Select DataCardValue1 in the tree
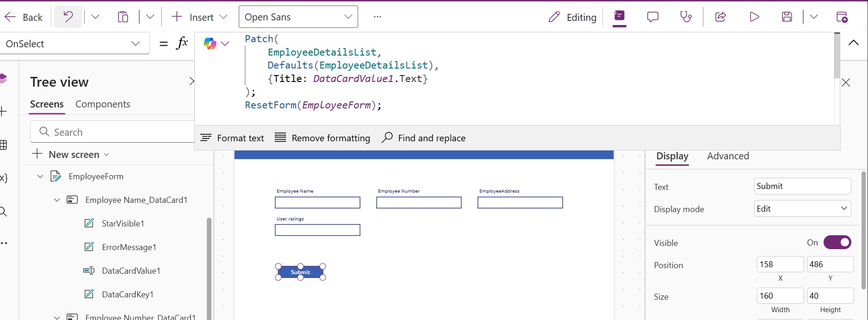Screen dimensions: 868x320 click(x=131, y=271)
